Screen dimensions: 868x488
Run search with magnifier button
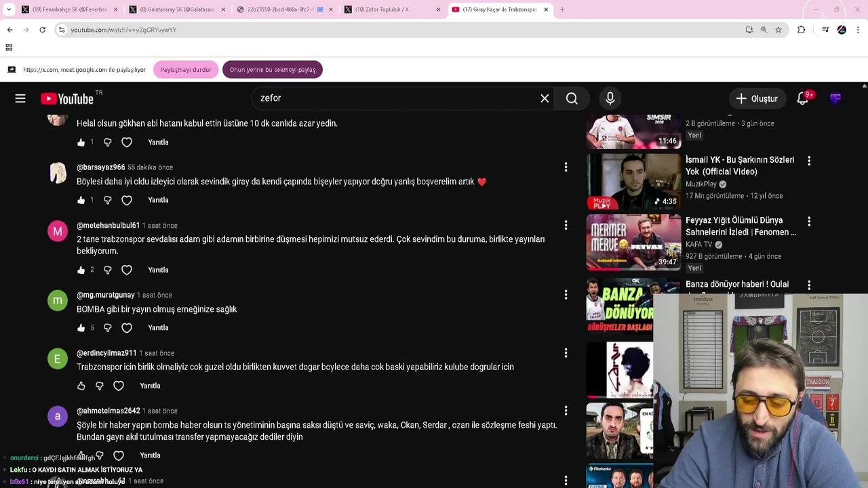point(572,98)
